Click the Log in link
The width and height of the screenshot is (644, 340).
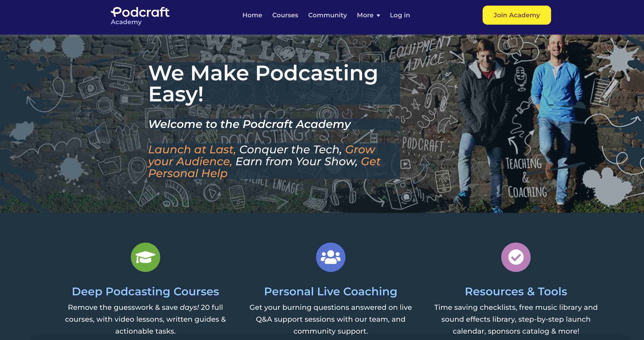pos(400,15)
